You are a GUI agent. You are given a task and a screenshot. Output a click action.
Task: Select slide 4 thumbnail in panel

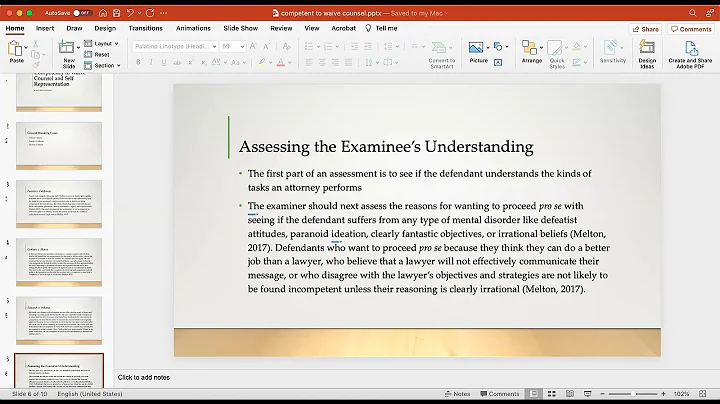point(59,262)
